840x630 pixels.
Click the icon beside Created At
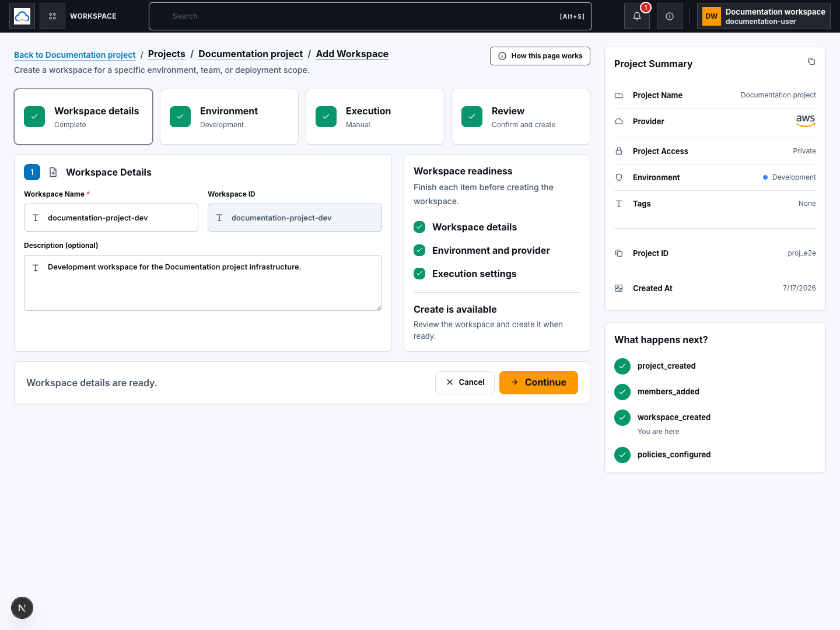pos(619,288)
